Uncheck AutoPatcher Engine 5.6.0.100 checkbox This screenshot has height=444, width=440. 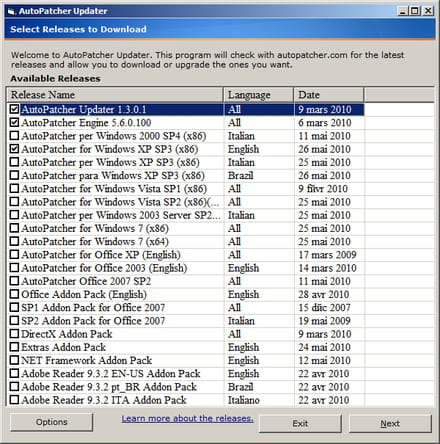(x=14, y=122)
